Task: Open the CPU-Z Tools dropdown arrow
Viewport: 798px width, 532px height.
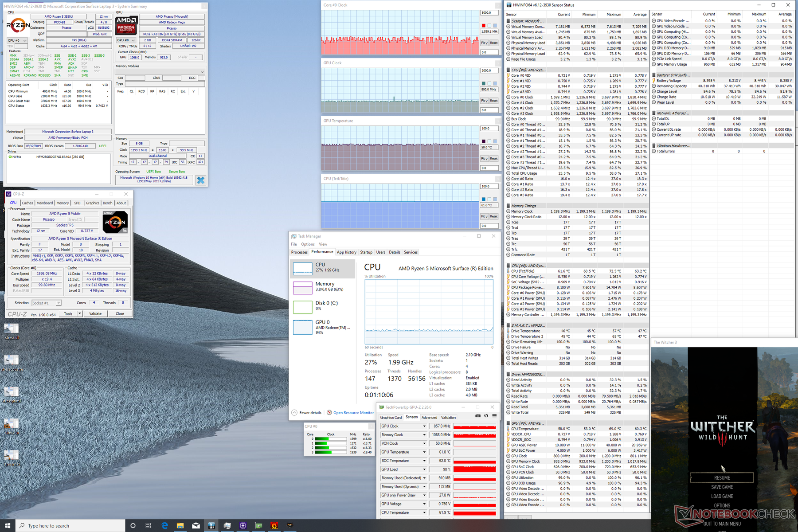Action: [x=80, y=313]
